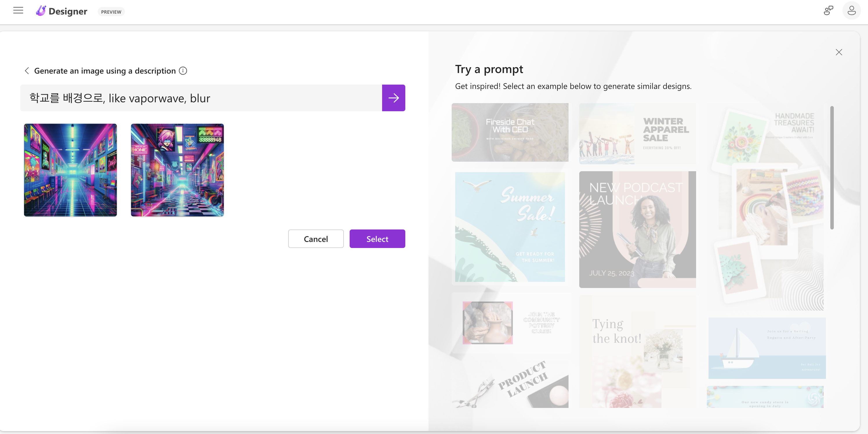Open the user account profile icon
This screenshot has height=434, width=868.
point(851,11)
